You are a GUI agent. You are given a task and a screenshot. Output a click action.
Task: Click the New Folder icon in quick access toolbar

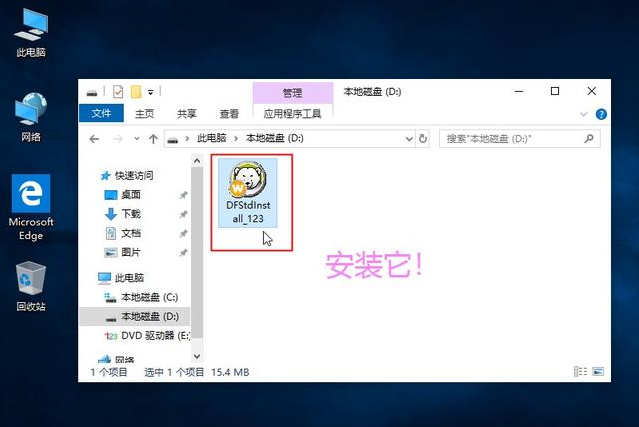(x=136, y=92)
